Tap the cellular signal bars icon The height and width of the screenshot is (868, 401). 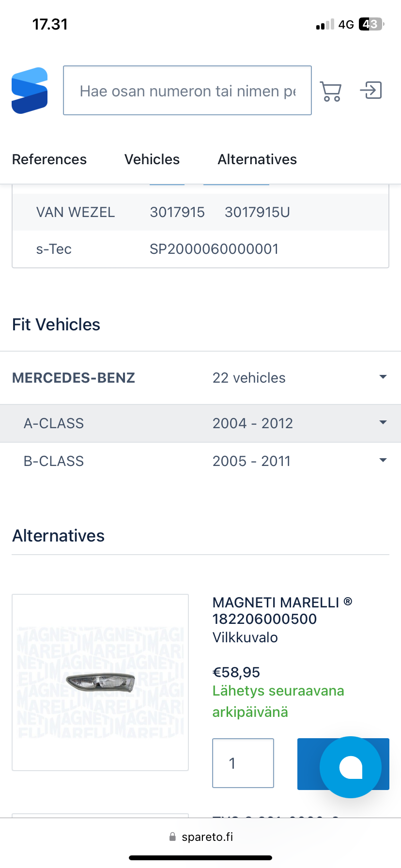[x=325, y=24]
